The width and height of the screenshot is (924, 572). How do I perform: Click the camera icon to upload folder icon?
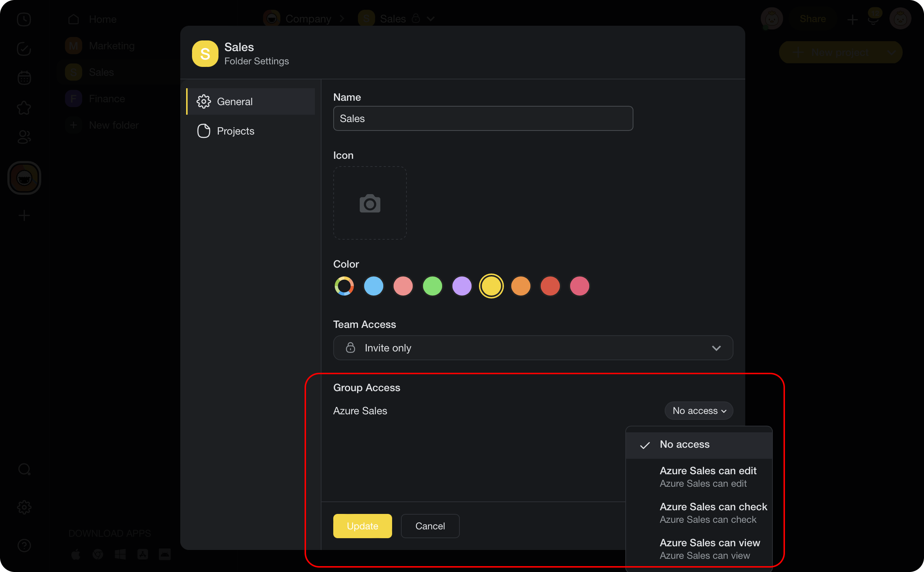point(369,203)
